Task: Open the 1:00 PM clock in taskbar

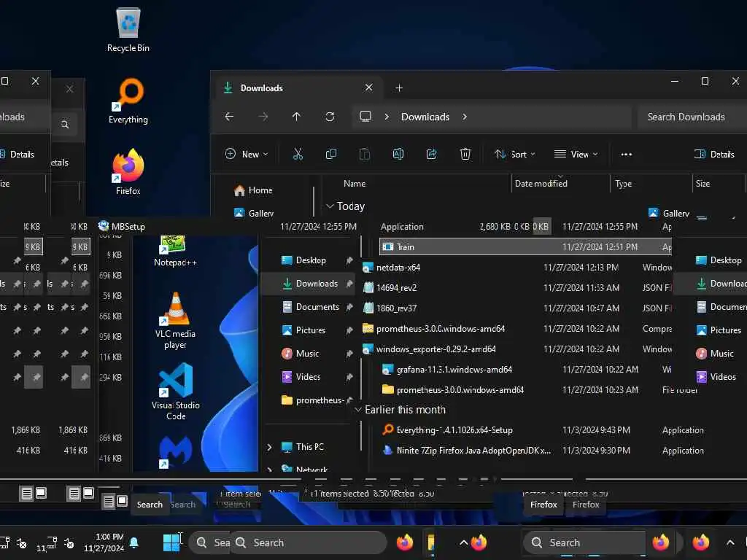Action: coord(104,542)
